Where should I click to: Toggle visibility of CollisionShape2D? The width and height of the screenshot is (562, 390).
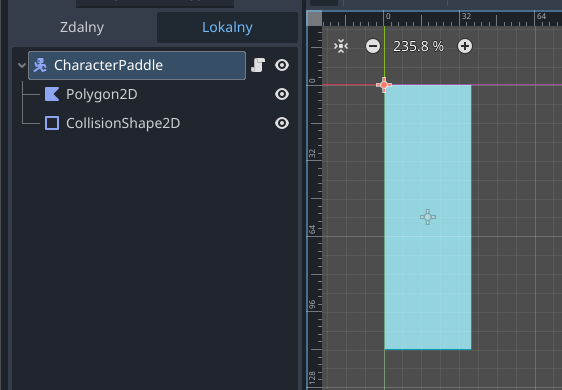pyautogui.click(x=282, y=123)
